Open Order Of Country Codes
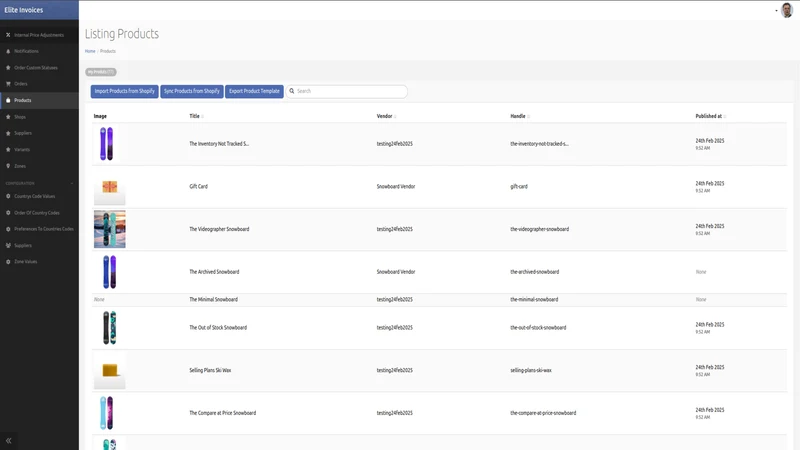 click(37, 213)
